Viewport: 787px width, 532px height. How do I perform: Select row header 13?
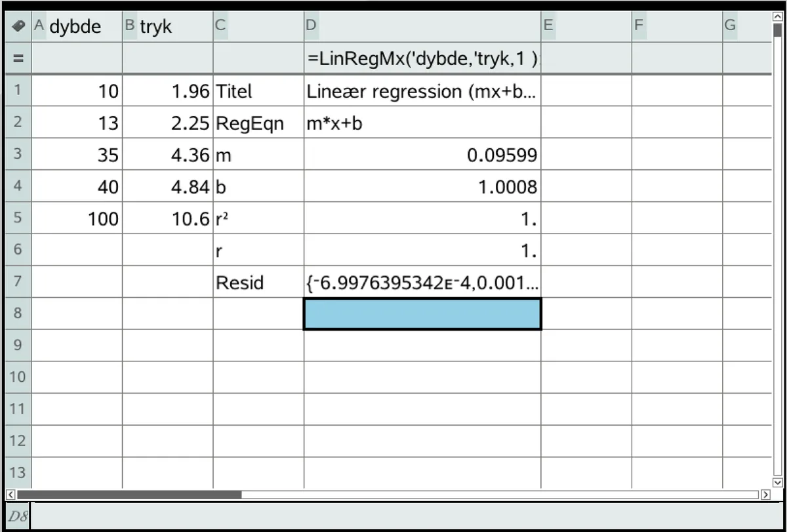(x=18, y=473)
